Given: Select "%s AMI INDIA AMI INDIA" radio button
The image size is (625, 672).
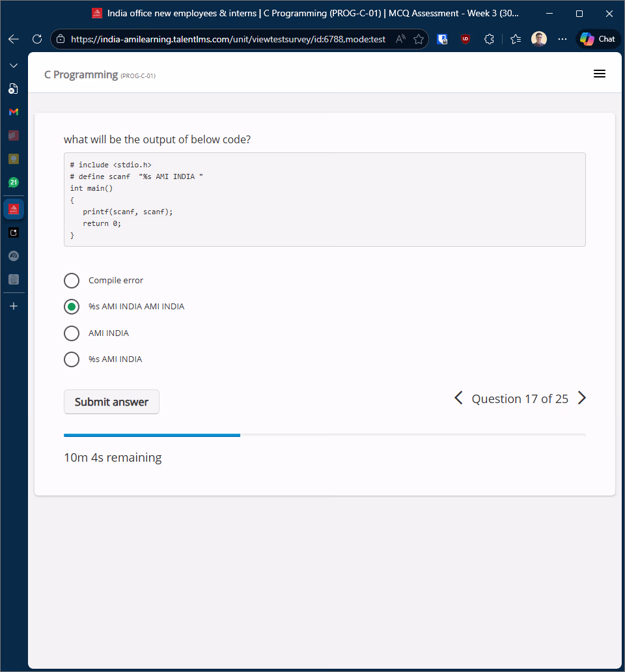Looking at the screenshot, I should [x=72, y=307].
